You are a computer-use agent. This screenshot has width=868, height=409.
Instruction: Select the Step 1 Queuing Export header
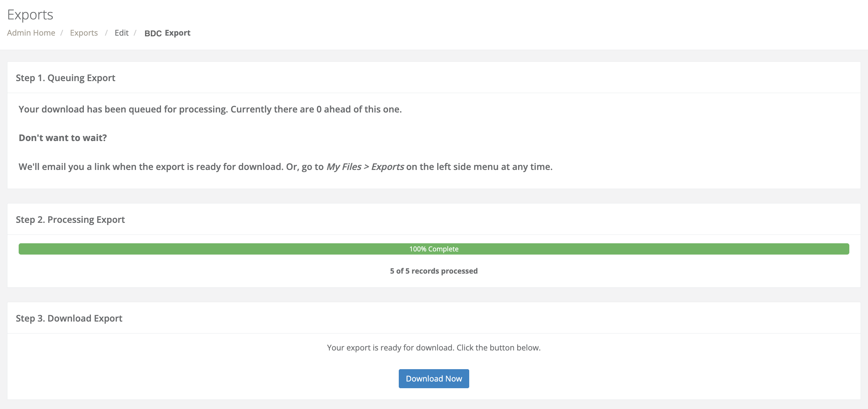point(66,78)
